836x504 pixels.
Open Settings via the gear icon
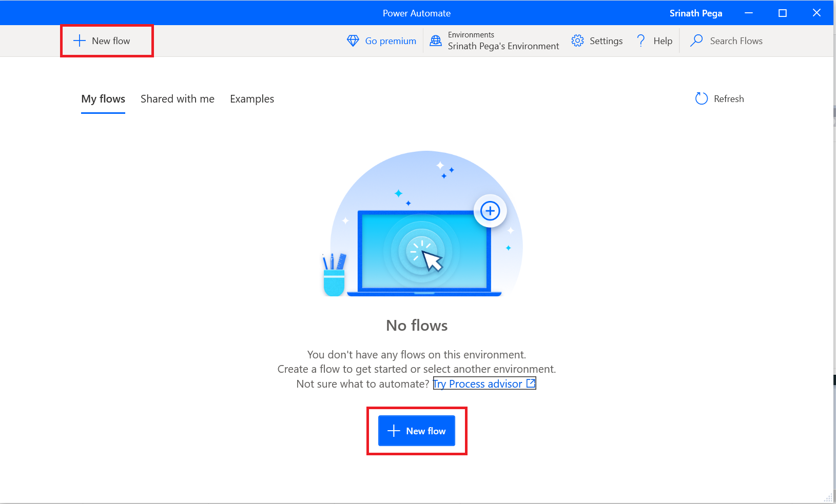click(578, 41)
